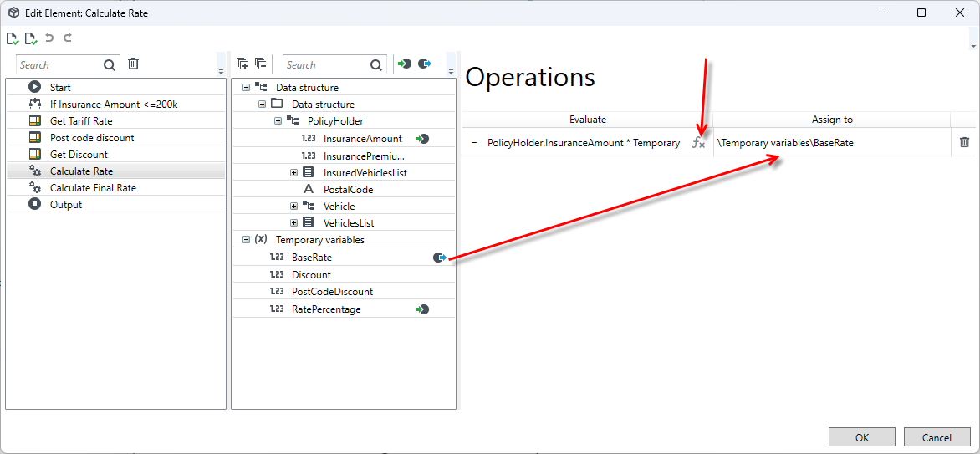980x454 pixels.
Task: Expand the InsuredVehiclesList node
Action: coord(293,172)
